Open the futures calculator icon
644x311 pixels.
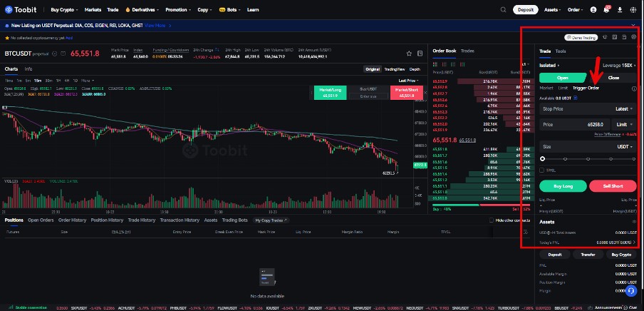614,37
